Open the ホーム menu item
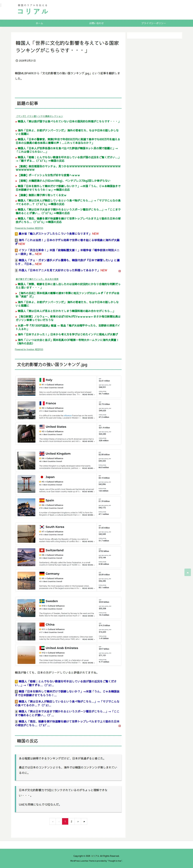The width and height of the screenshot is (193, 868). 40,23
